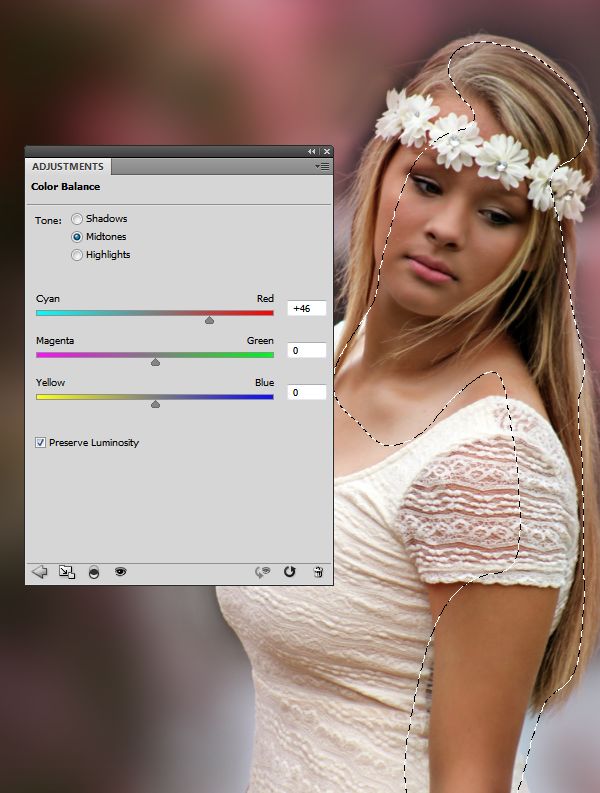Click the Blue label
The width and height of the screenshot is (600, 793).
[x=265, y=383]
